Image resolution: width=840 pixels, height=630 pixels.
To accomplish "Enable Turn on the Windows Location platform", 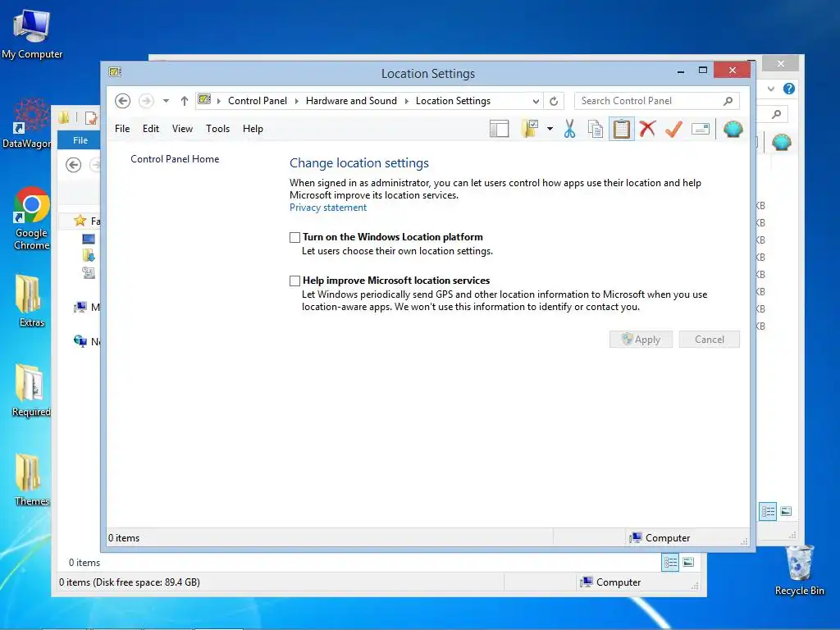I will pyautogui.click(x=294, y=237).
